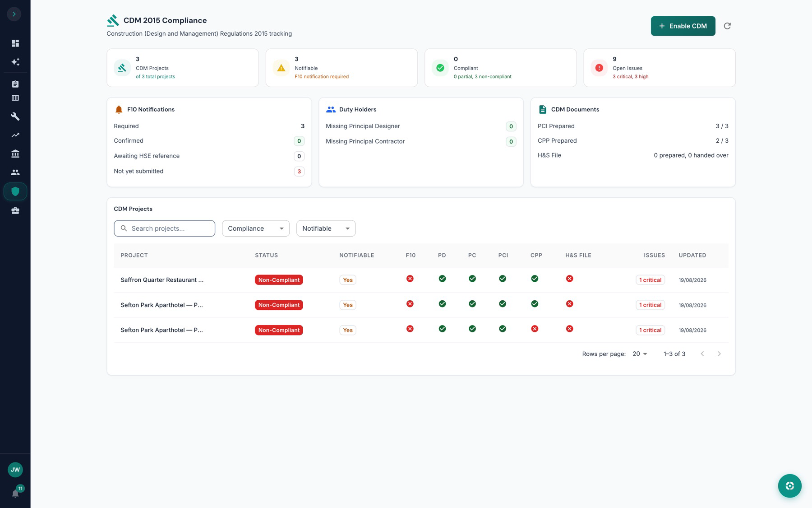Viewport: 812px width, 508px height.
Task: Click the '3 critical, 3 high' text
Action: click(x=630, y=76)
